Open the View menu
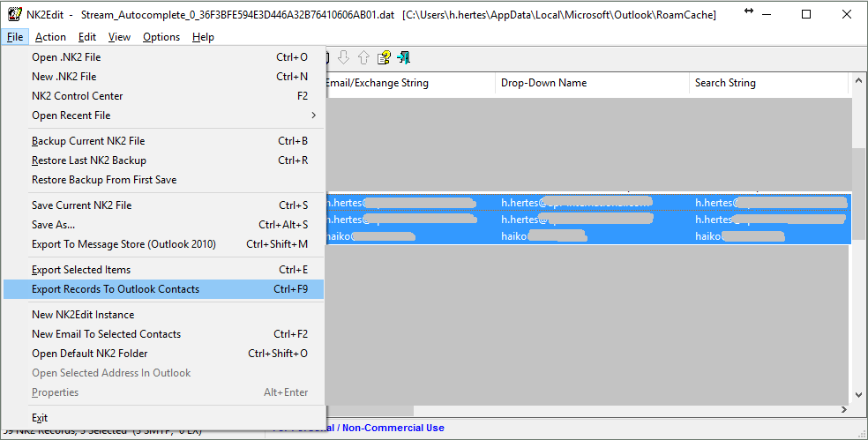This screenshot has height=440, width=868. pos(119,37)
